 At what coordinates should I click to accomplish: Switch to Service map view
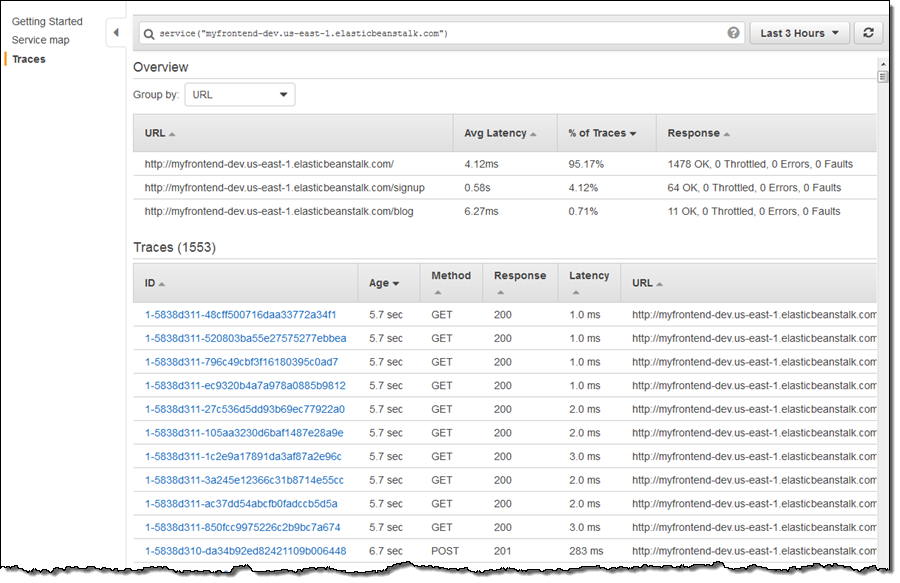41,40
